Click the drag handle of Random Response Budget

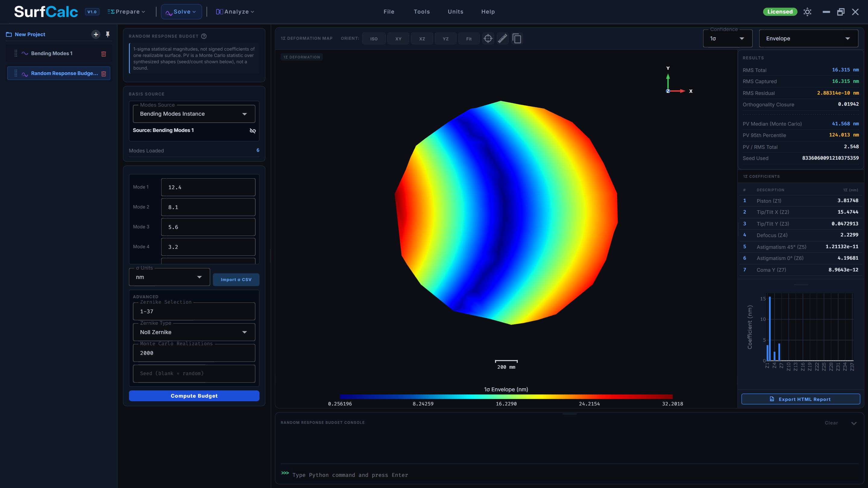[16, 74]
